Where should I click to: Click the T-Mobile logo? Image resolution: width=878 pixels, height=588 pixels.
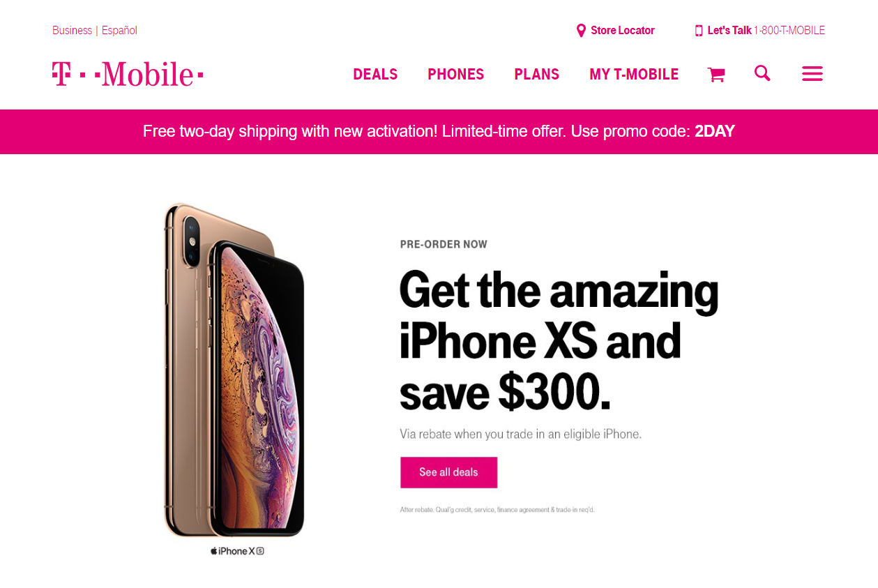coord(128,74)
